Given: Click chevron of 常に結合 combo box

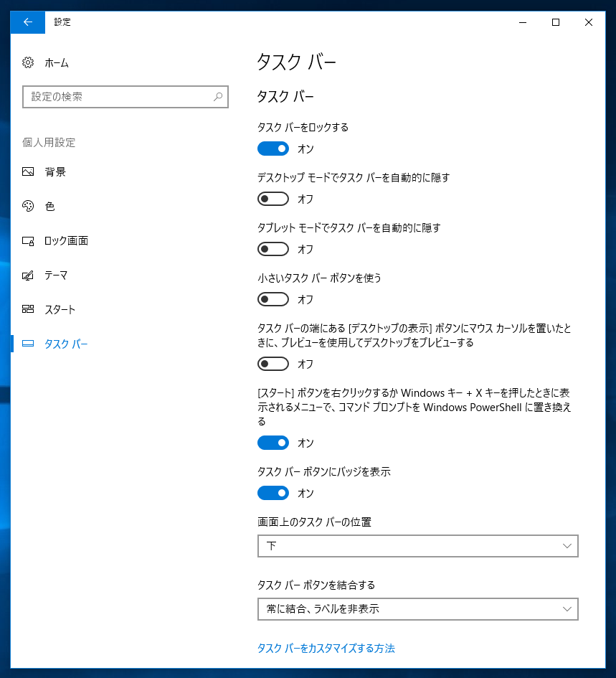Looking at the screenshot, I should [x=567, y=609].
